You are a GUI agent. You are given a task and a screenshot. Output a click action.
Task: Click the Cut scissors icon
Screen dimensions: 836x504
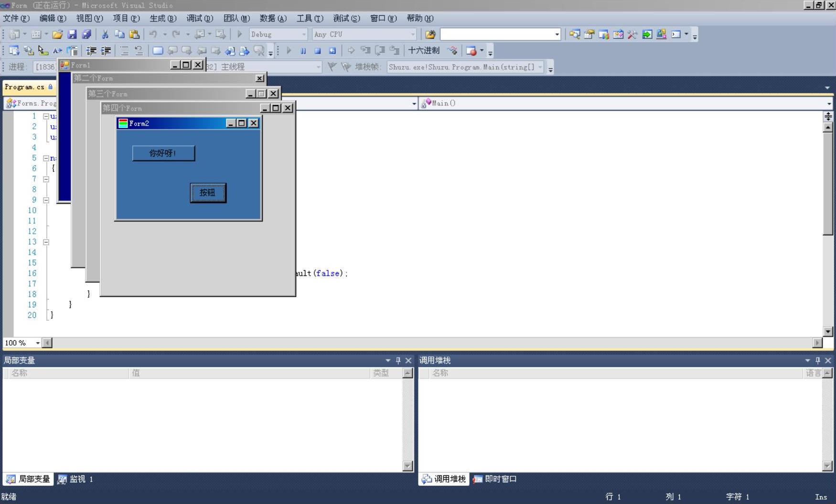105,34
